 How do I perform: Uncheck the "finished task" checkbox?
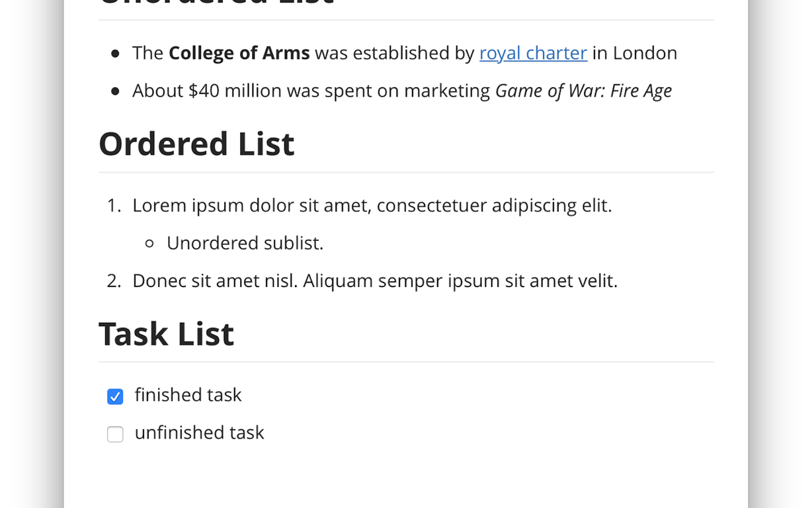coord(115,397)
